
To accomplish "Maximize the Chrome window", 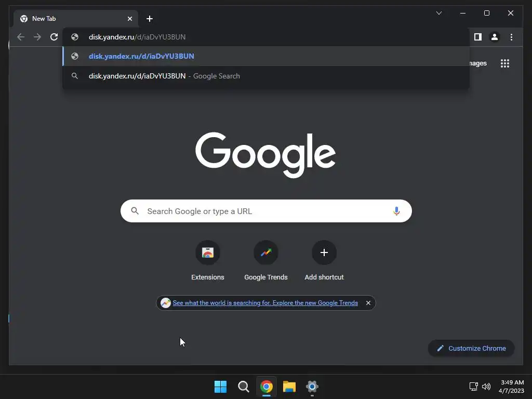I will click(x=486, y=13).
